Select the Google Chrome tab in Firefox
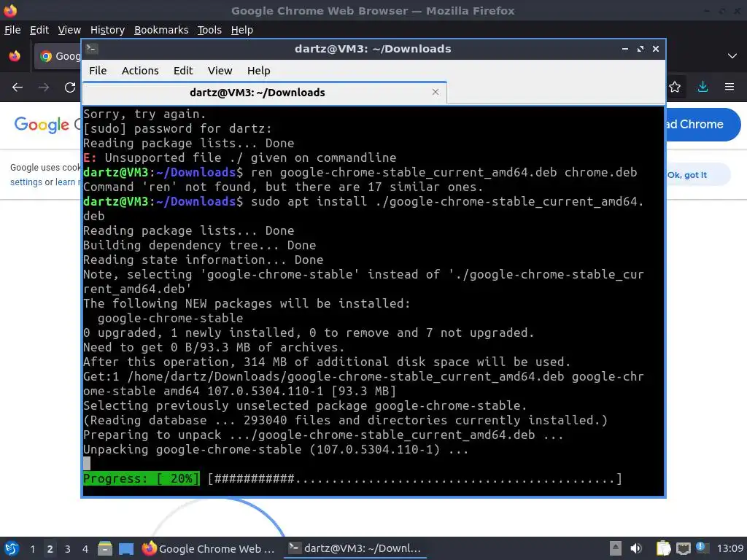747x560 pixels. coord(58,56)
